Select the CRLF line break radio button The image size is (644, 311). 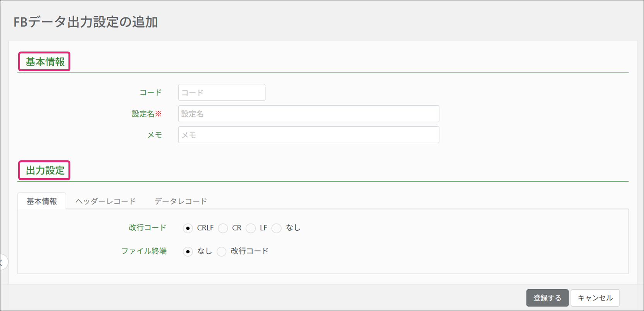point(188,228)
